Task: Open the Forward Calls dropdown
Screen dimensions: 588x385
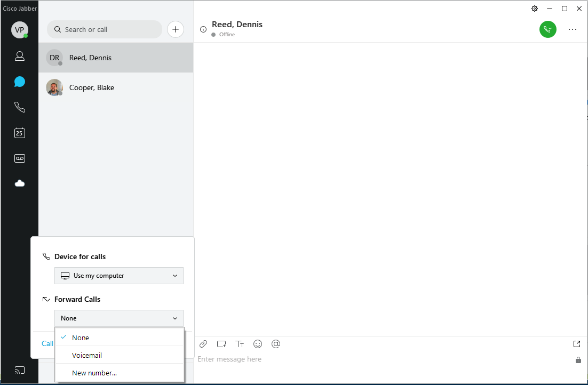Action: [118, 318]
